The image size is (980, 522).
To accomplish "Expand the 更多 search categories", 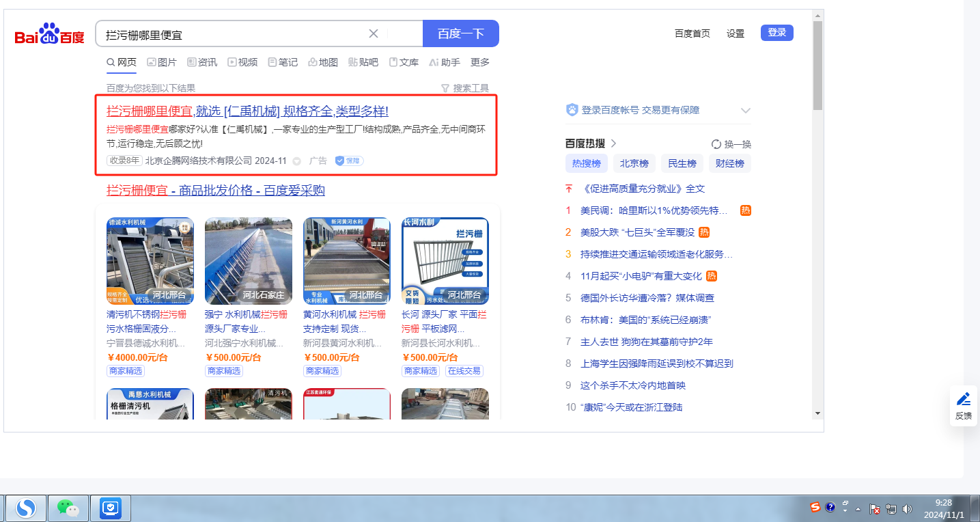I will coord(480,62).
